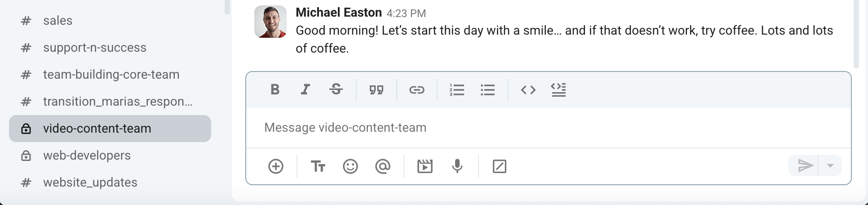Insert a hyperlink
Image resolution: width=868 pixels, height=205 pixels.
[x=417, y=90]
